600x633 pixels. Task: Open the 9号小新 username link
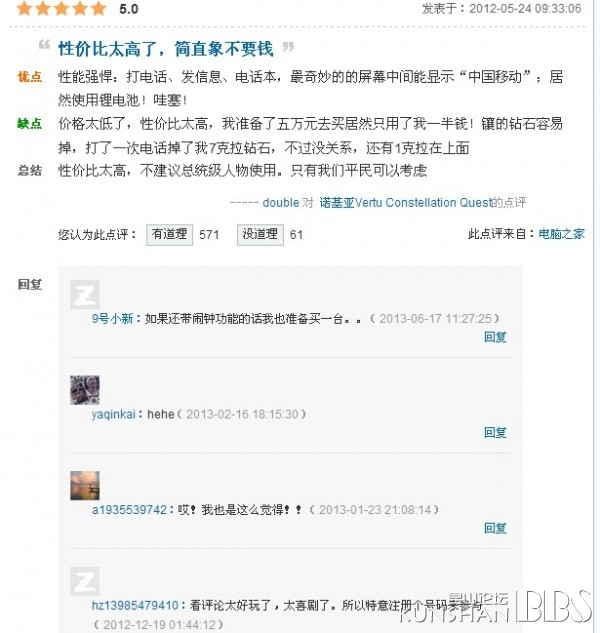113,319
